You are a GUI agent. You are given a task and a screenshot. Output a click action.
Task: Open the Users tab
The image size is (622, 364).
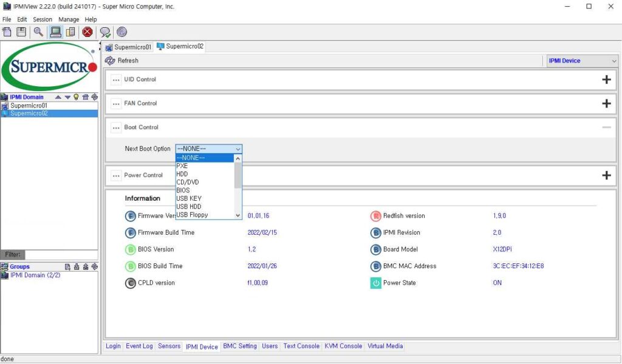tap(270, 346)
